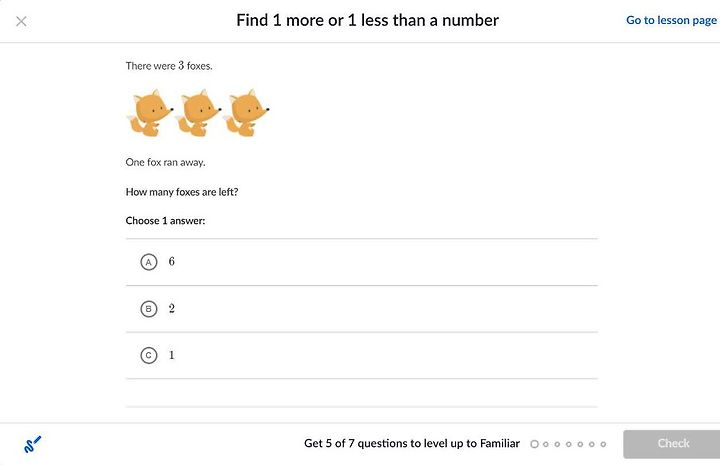Click the middle fox image
This screenshot has height=465, width=720.
click(198, 113)
